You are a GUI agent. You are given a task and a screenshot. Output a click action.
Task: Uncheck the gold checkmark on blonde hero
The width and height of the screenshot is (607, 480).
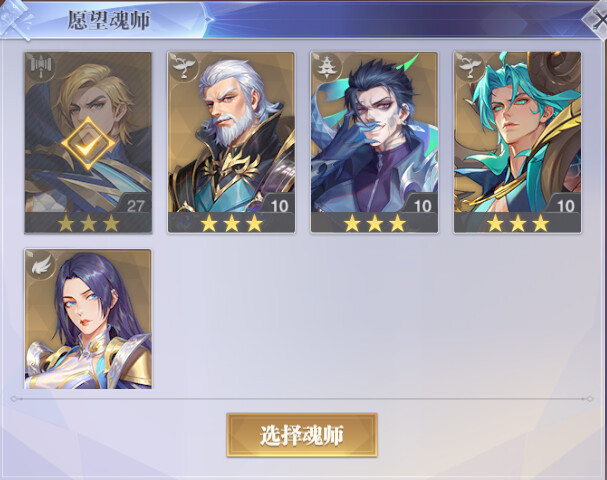[x=88, y=143]
